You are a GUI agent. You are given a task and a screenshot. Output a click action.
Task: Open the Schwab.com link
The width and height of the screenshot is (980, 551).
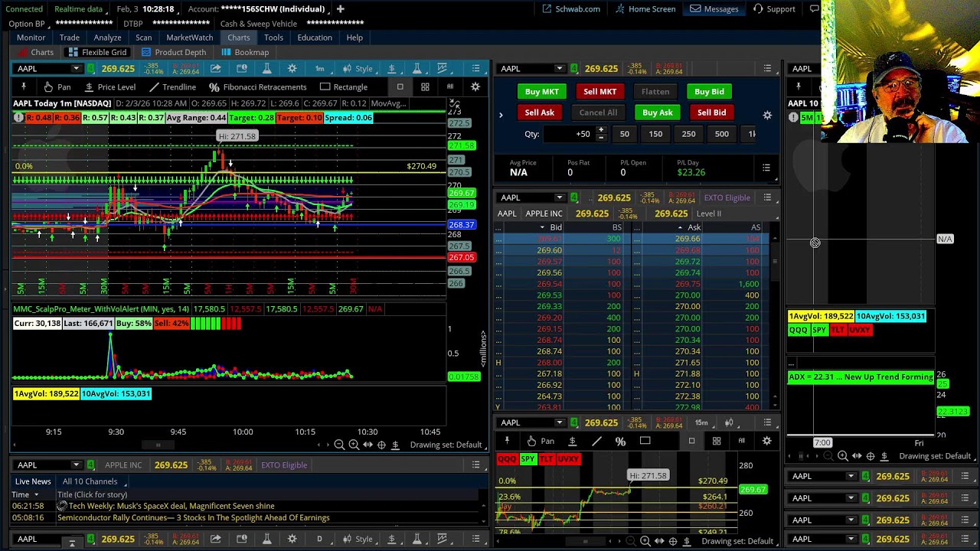(x=571, y=9)
